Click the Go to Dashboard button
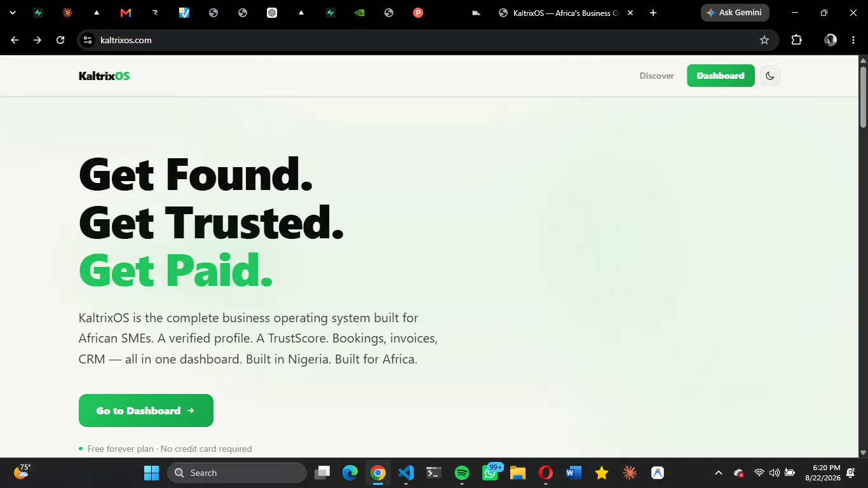The image size is (868, 488). 146,410
